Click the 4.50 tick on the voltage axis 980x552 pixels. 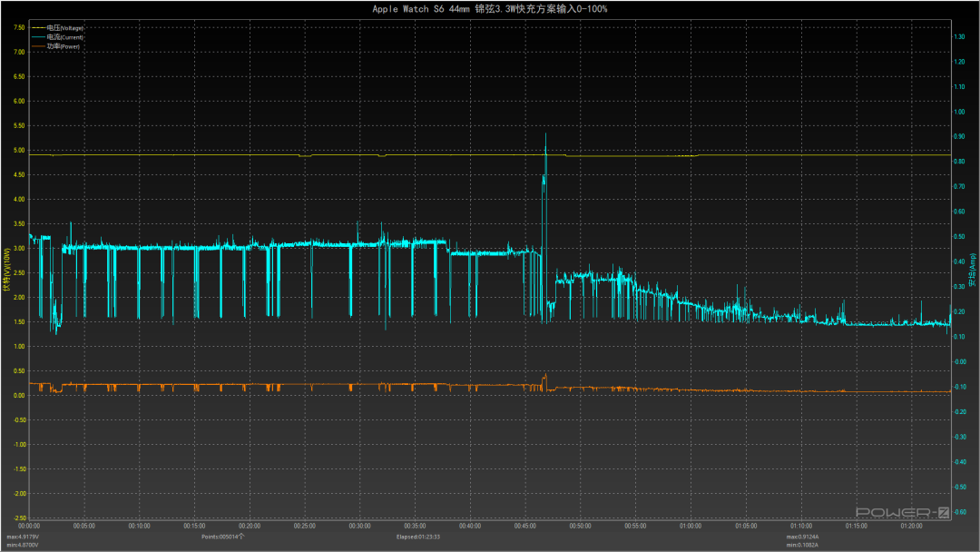point(19,175)
